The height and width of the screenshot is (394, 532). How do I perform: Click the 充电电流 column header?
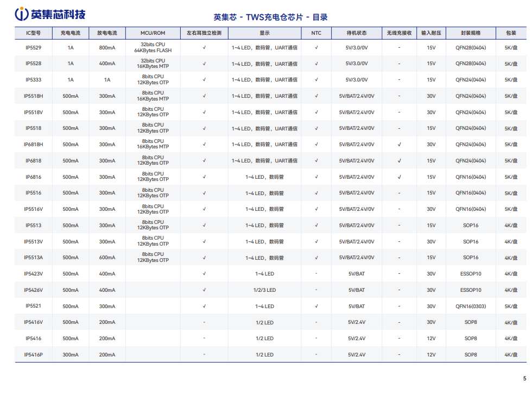click(x=71, y=33)
